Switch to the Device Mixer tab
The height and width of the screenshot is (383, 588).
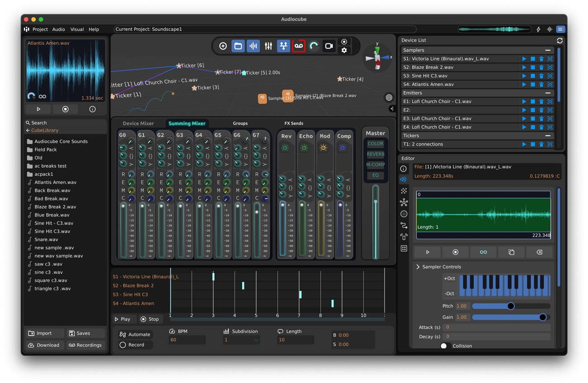click(x=138, y=123)
